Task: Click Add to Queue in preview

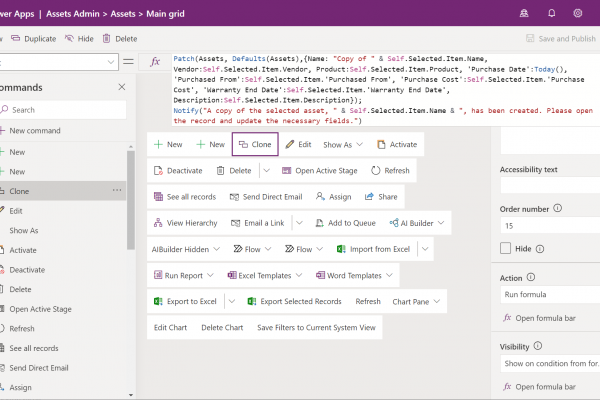Action: click(346, 223)
